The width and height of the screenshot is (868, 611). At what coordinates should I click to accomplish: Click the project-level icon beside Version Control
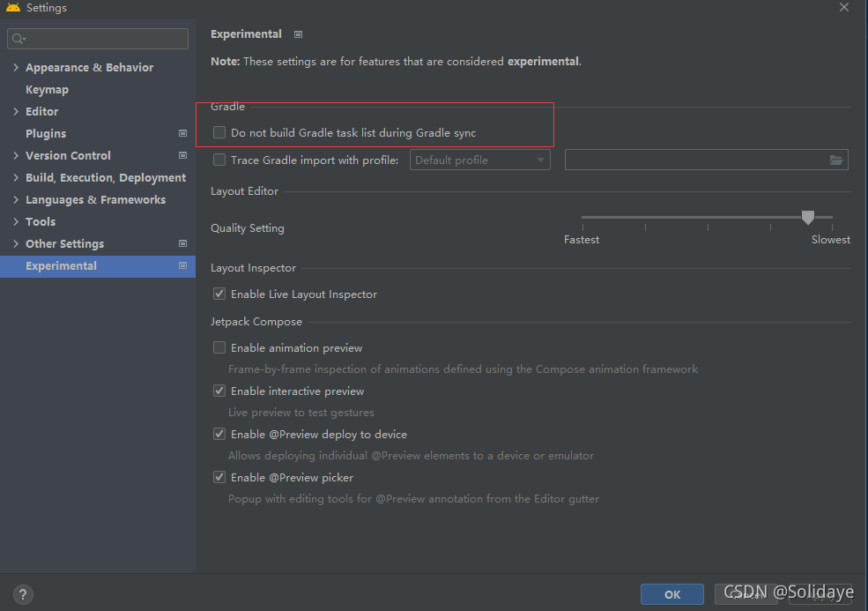click(182, 155)
